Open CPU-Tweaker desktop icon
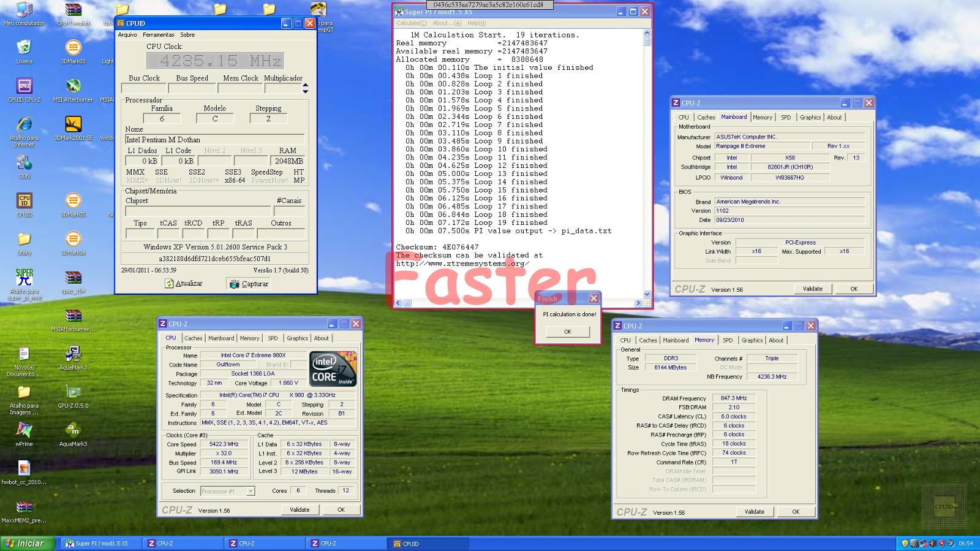This screenshot has height=551, width=980. [x=73, y=14]
